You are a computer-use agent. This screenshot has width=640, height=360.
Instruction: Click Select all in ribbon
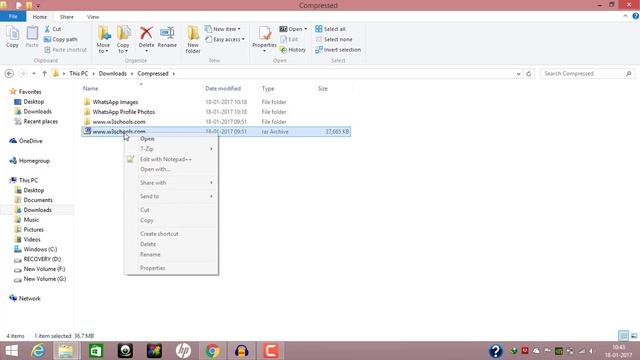330,29
